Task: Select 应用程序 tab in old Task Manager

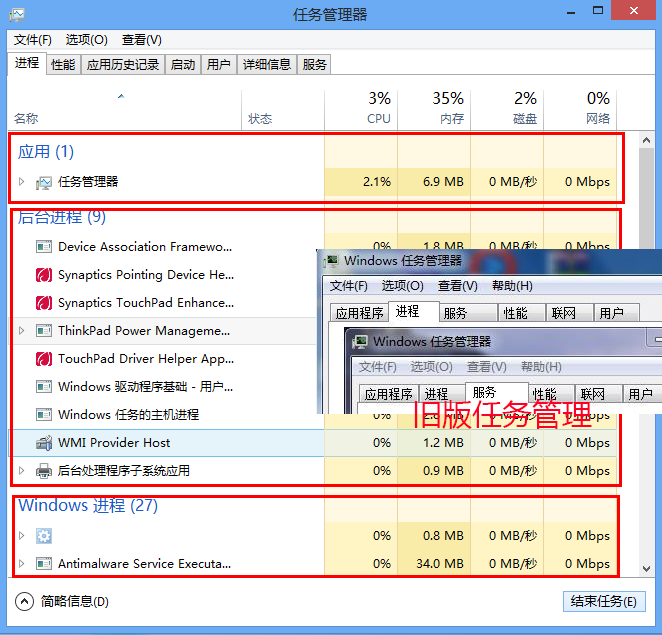Action: (359, 313)
